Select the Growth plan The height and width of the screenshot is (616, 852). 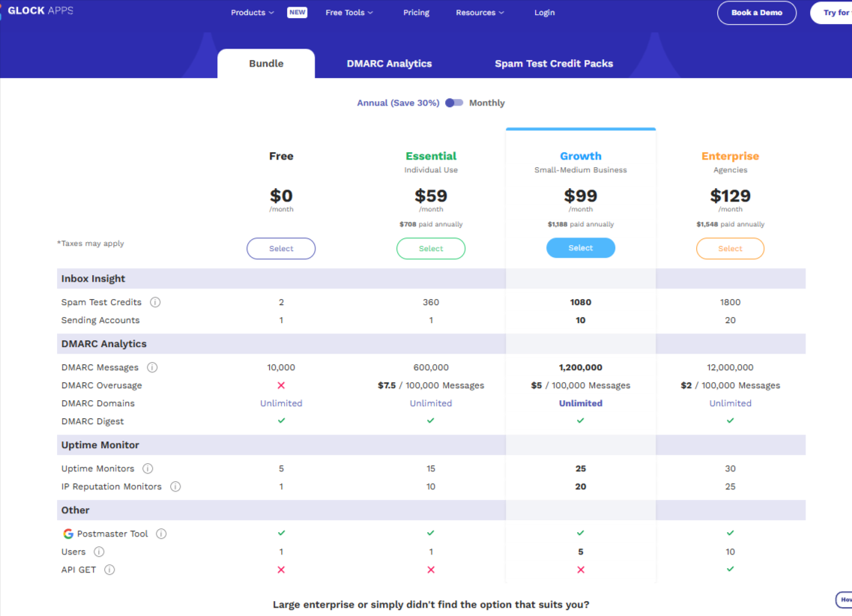(x=580, y=248)
